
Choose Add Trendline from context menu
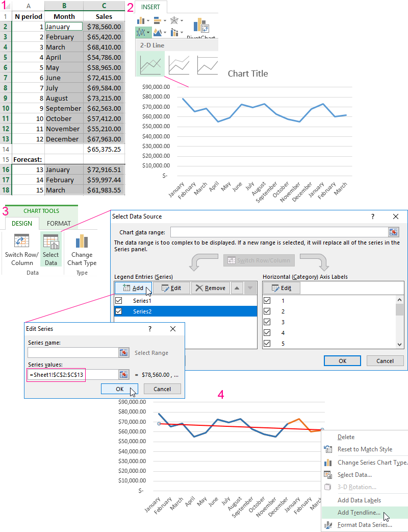click(359, 513)
